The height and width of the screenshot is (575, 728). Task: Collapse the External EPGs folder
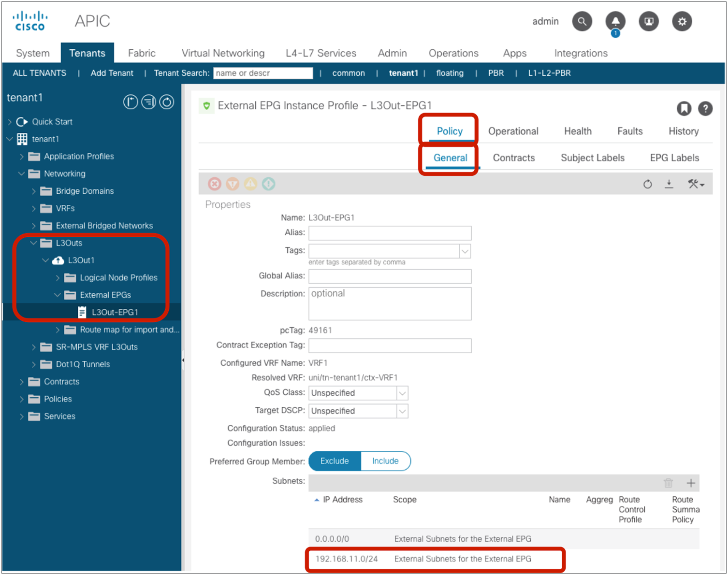(x=58, y=295)
